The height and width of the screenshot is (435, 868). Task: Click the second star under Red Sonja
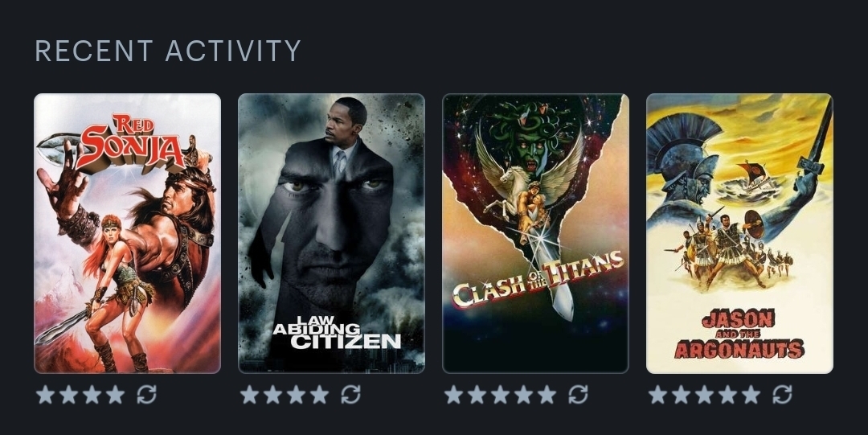point(68,395)
